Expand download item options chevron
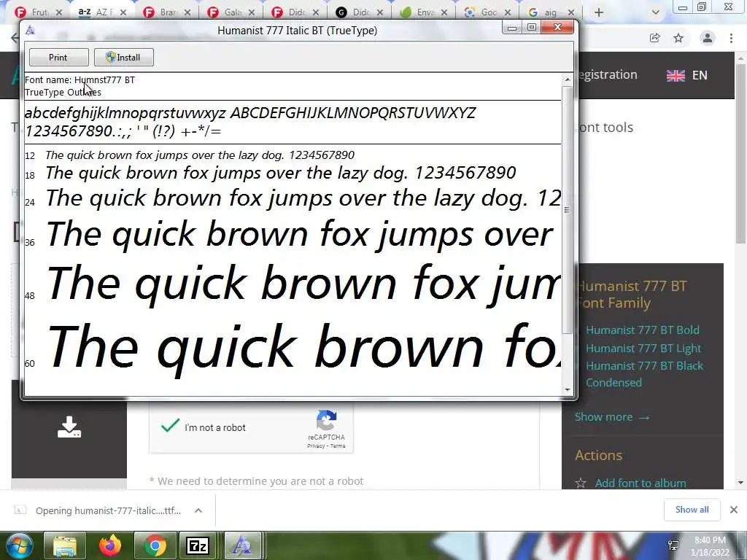 (198, 510)
